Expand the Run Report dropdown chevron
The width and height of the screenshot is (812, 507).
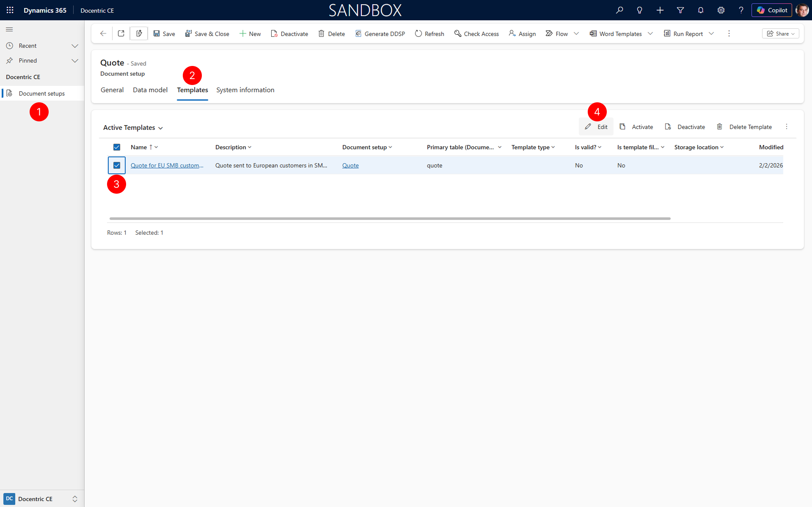pyautogui.click(x=711, y=34)
